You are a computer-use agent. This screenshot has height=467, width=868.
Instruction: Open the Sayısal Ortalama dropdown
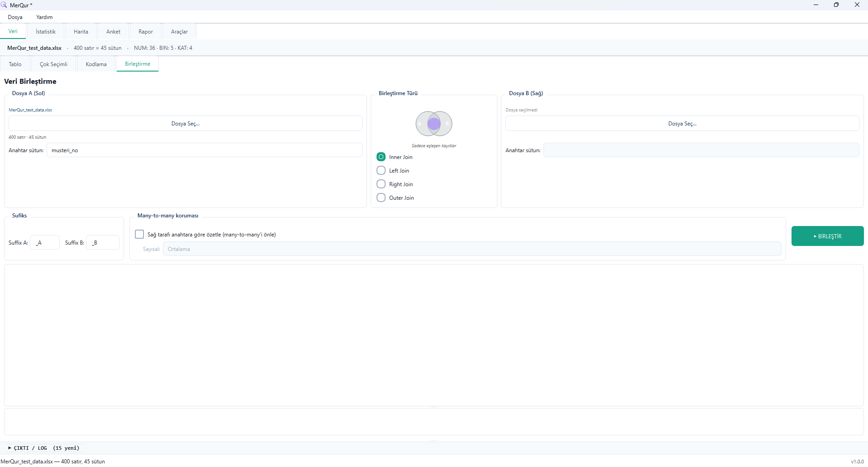point(472,249)
